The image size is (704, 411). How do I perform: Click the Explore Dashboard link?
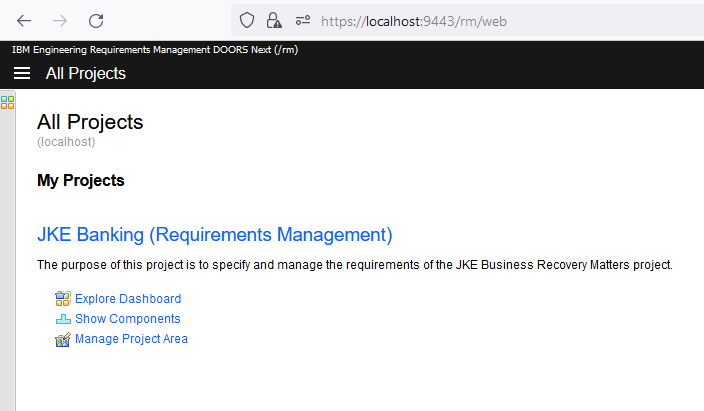point(128,299)
